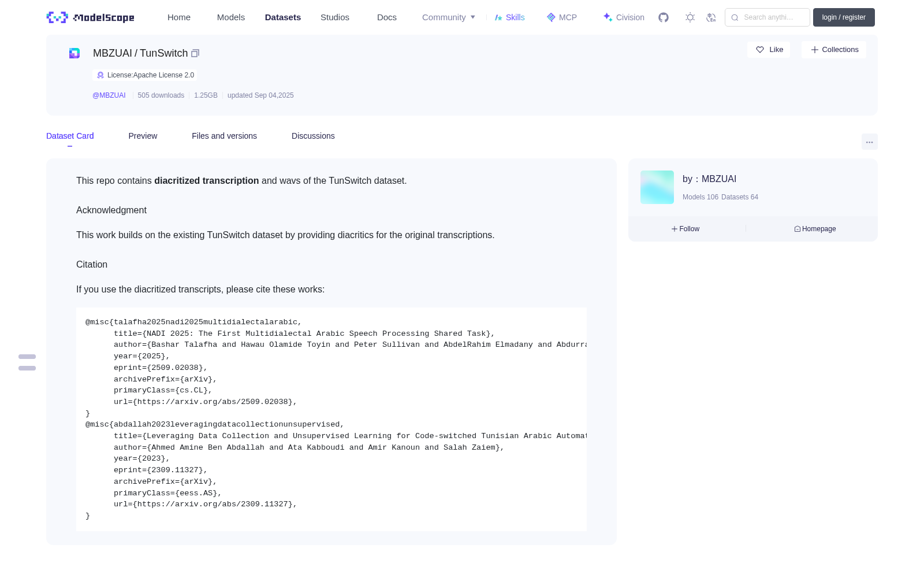924x578 pixels.
Task: Follow the MBZUAI organization
Action: coord(685,229)
